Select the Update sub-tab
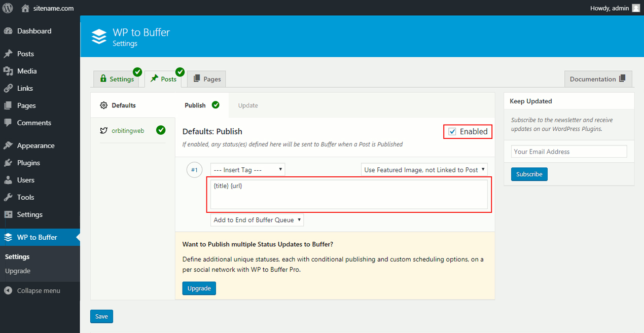Viewport: 644px width, 333px height. [x=248, y=105]
